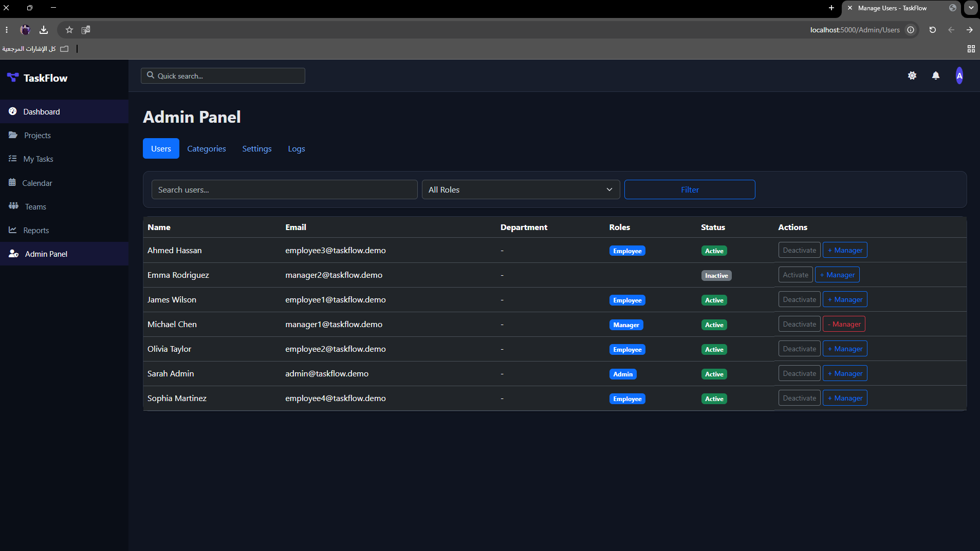
Task: Click the Filter button
Action: point(690,189)
